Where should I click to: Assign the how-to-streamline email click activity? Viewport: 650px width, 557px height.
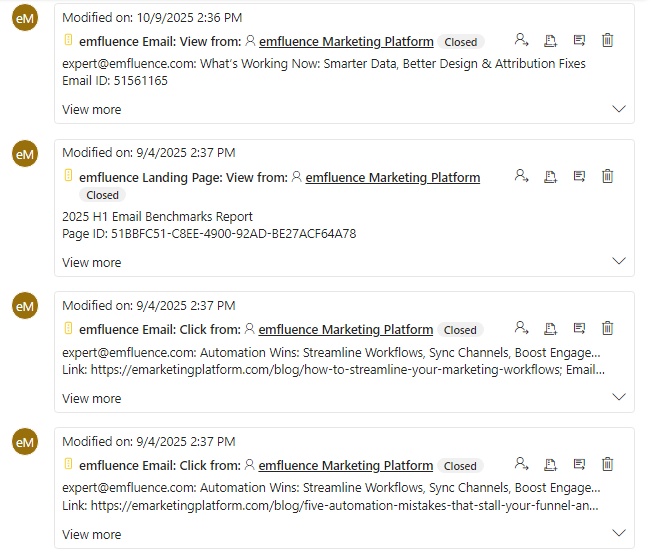point(521,328)
